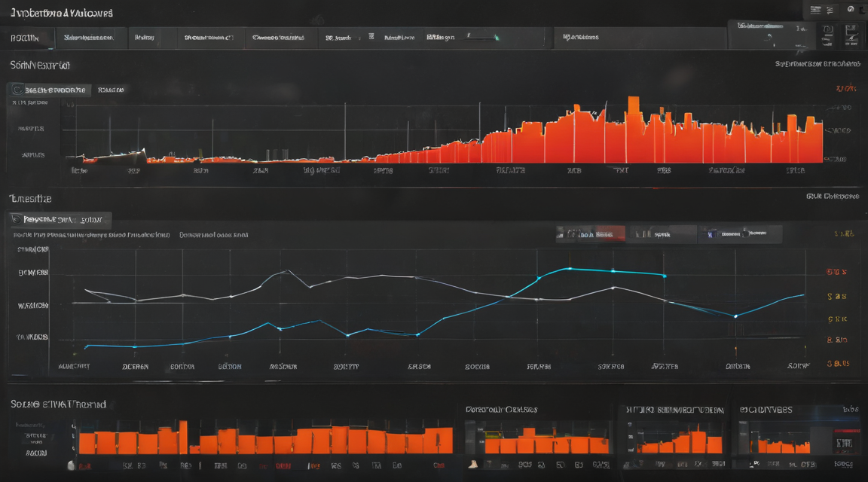Screen dimensions: 868x482
Task: Click the clock-like icon in top-right panel
Action: click(827, 29)
